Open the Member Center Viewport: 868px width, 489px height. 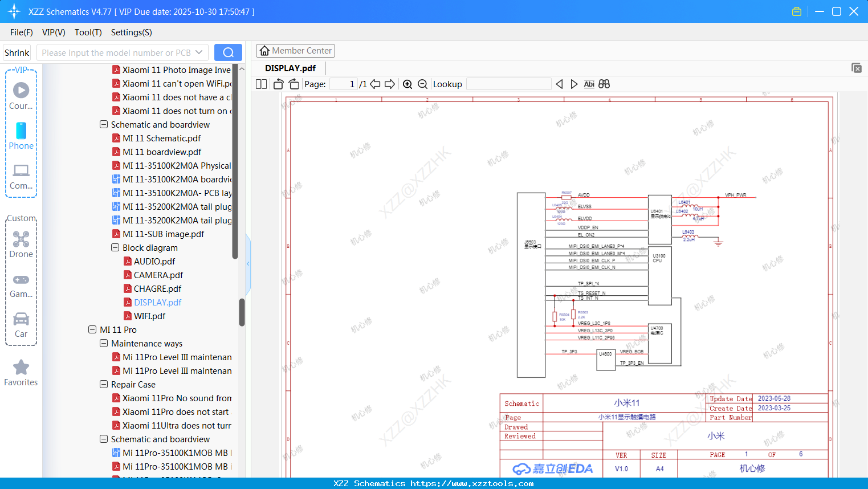(295, 51)
